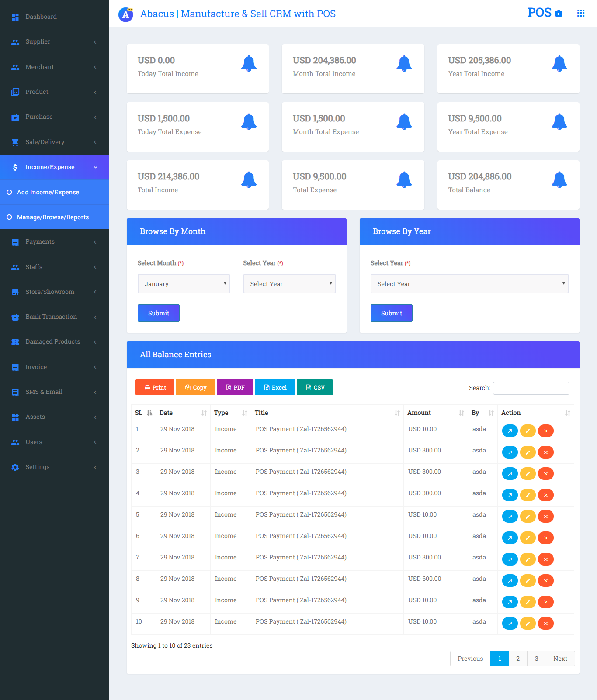
Task: Open Damaged Products menu item
Action: click(x=55, y=342)
